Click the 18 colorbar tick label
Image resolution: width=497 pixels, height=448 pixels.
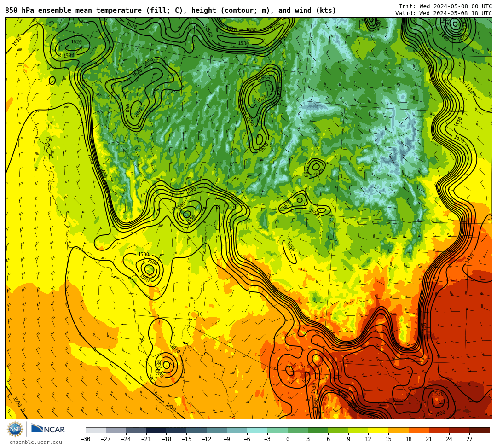point(409,439)
